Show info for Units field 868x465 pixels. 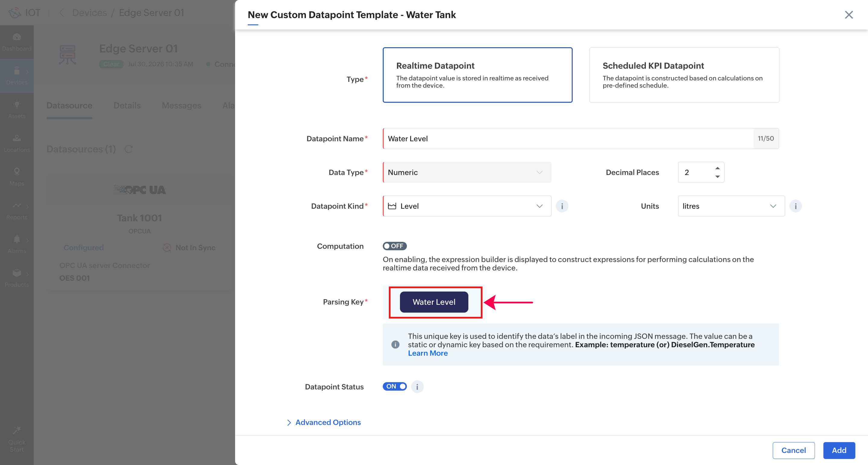[x=795, y=206]
